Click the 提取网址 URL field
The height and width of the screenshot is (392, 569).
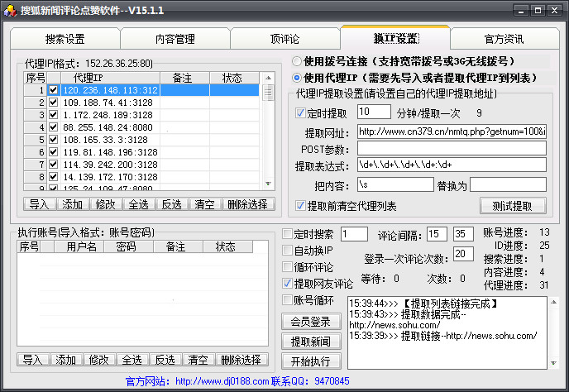point(452,131)
